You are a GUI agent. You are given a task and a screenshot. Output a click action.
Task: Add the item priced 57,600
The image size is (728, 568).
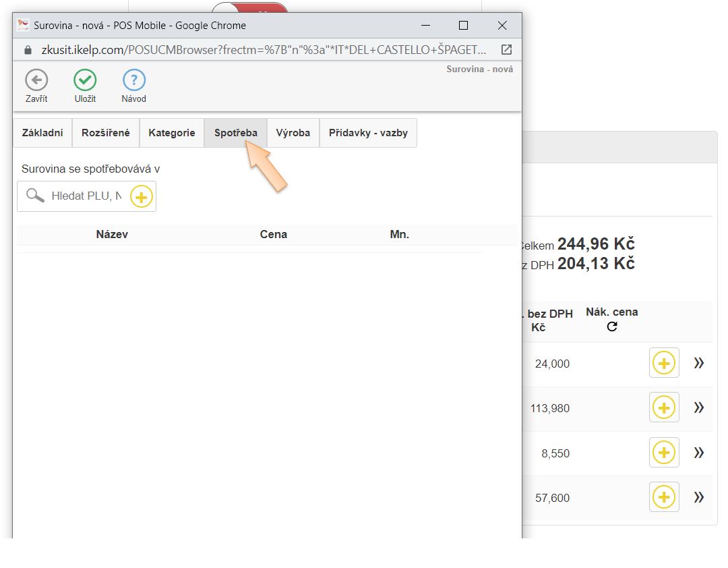tap(664, 498)
